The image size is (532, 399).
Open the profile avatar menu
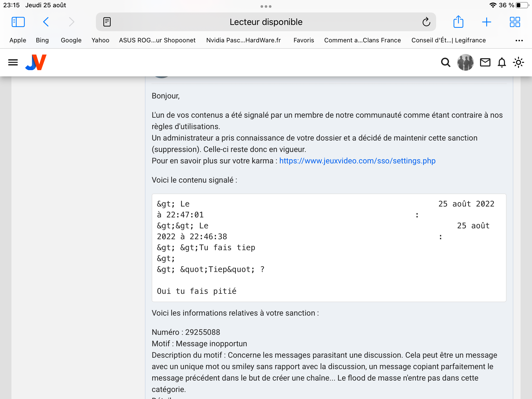coord(465,62)
